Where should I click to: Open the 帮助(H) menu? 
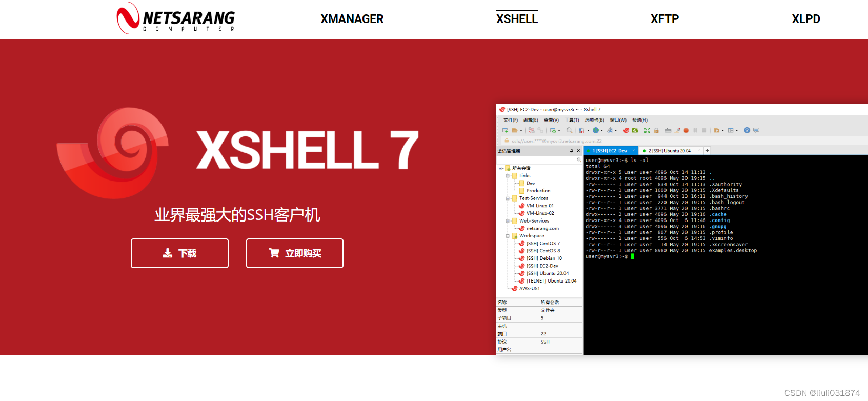640,120
